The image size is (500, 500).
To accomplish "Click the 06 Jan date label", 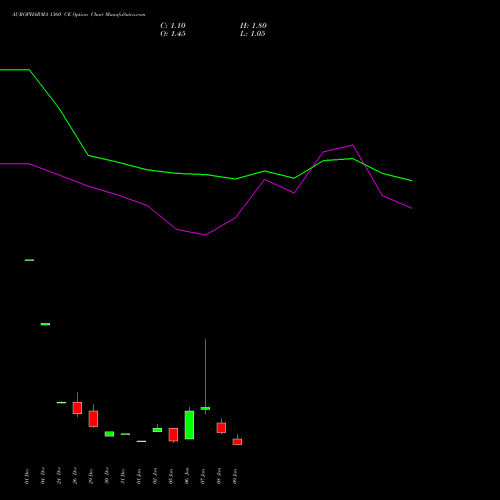I will pyautogui.click(x=187, y=476).
